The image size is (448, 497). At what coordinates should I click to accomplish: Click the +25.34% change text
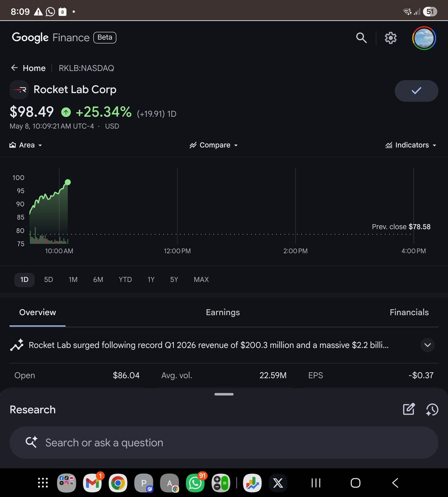(104, 112)
